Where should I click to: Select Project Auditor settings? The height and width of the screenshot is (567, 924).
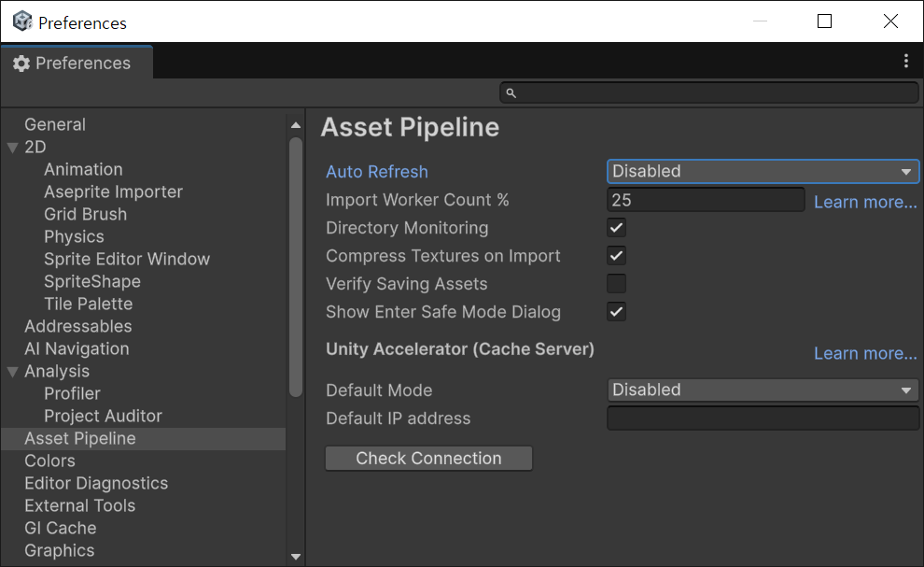[103, 416]
